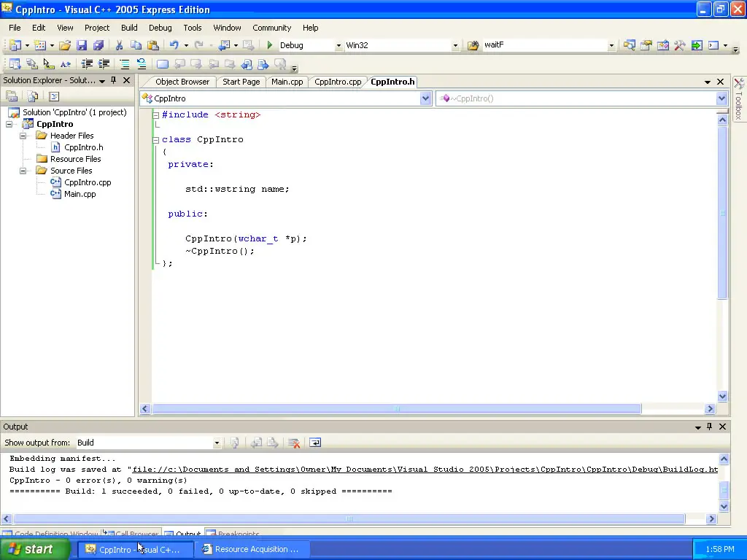Save the current file with disk icon
The width and height of the screenshot is (747, 560).
pyautogui.click(x=82, y=45)
